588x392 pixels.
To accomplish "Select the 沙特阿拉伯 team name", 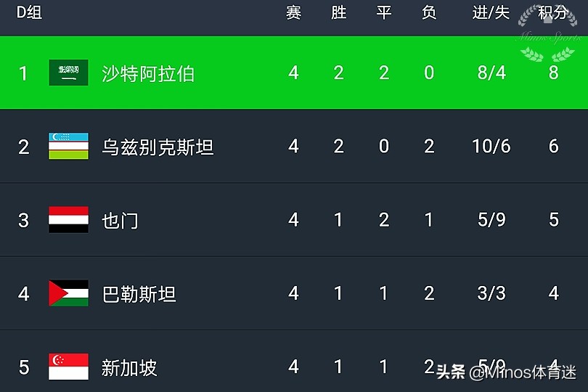I will (x=148, y=73).
